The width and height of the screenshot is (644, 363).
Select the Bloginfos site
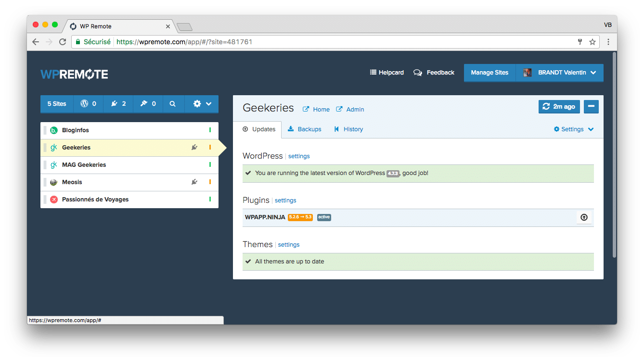click(129, 130)
